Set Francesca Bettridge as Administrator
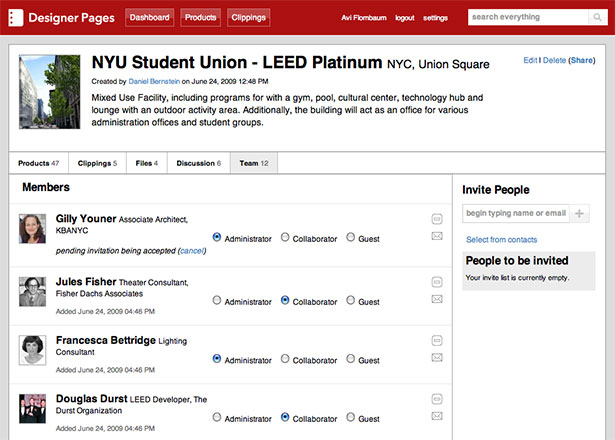Viewport: 615px width, 440px height. tap(217, 359)
